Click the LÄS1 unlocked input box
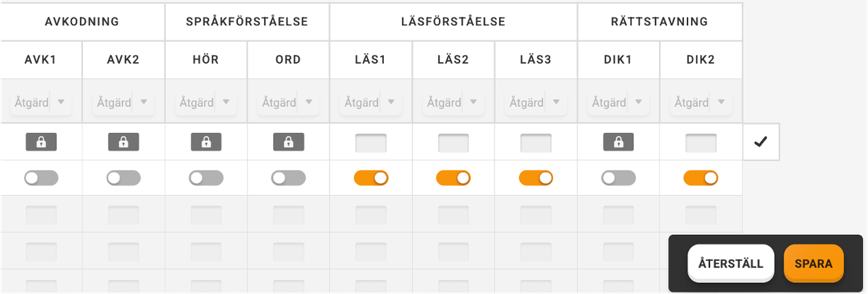Image resolution: width=868 pixels, height=294 pixels. click(371, 143)
